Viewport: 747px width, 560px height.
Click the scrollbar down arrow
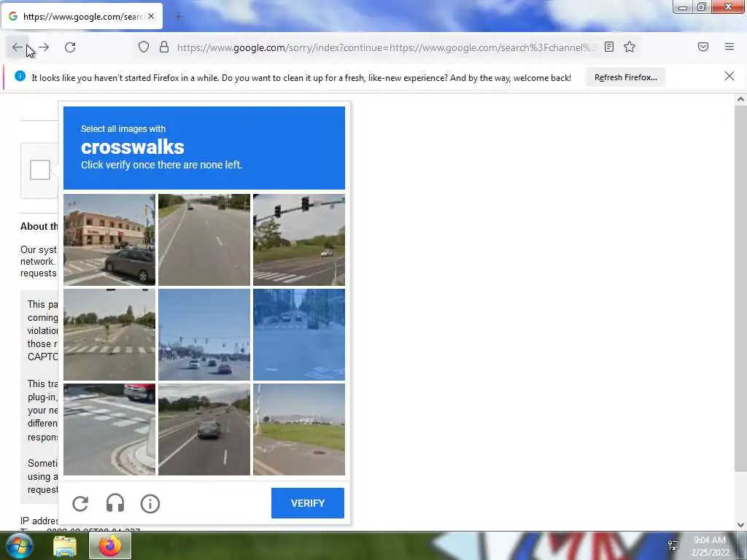point(740,525)
